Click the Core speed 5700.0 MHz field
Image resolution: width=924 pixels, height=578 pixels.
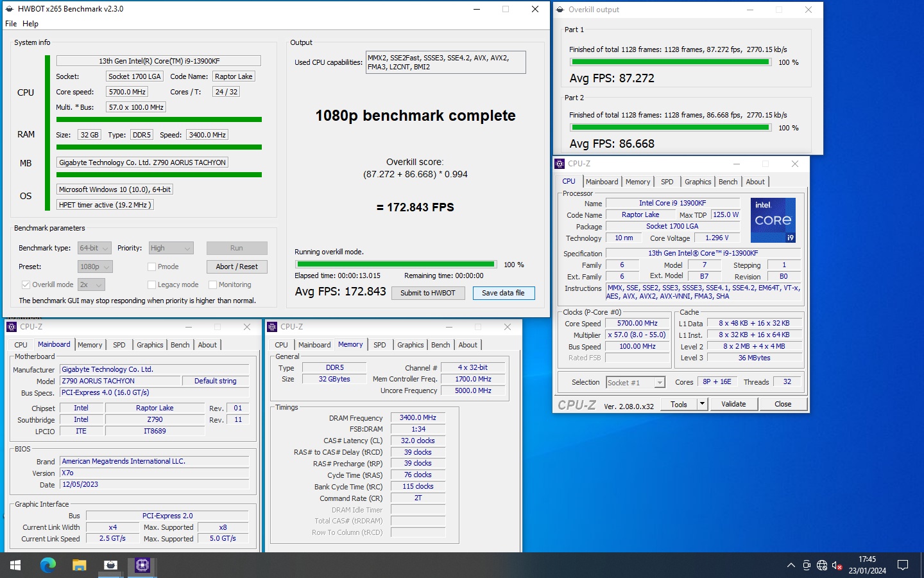point(128,92)
